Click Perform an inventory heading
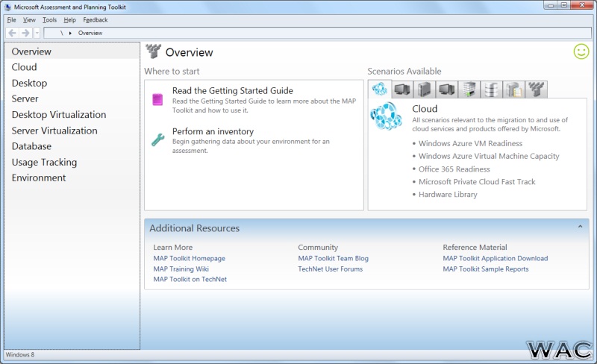597x364 pixels. tap(213, 131)
